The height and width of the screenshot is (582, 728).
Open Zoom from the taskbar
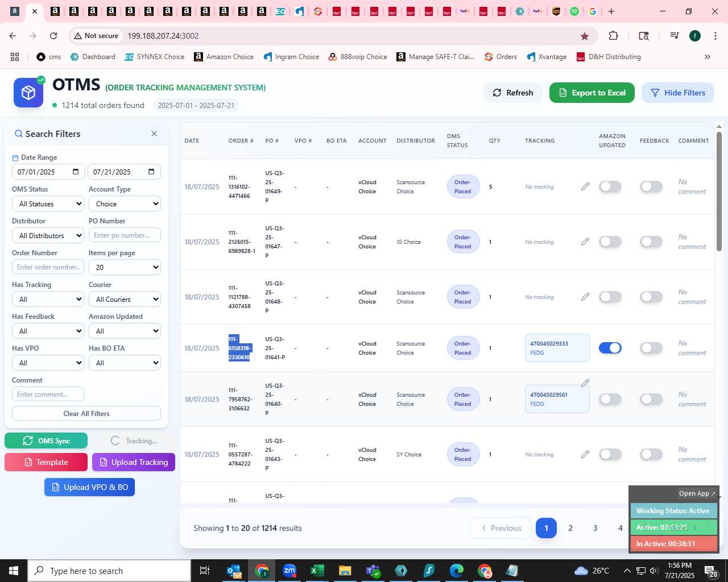point(289,571)
